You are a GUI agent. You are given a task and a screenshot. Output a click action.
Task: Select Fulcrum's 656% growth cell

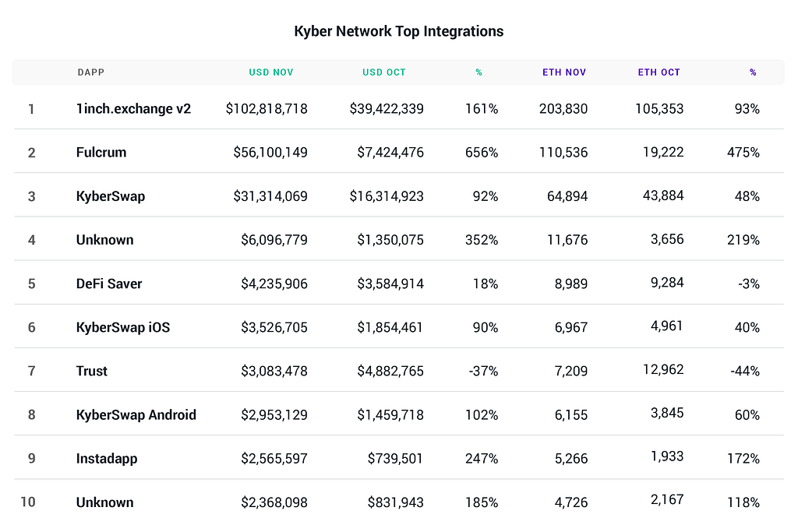pyautogui.click(x=483, y=152)
